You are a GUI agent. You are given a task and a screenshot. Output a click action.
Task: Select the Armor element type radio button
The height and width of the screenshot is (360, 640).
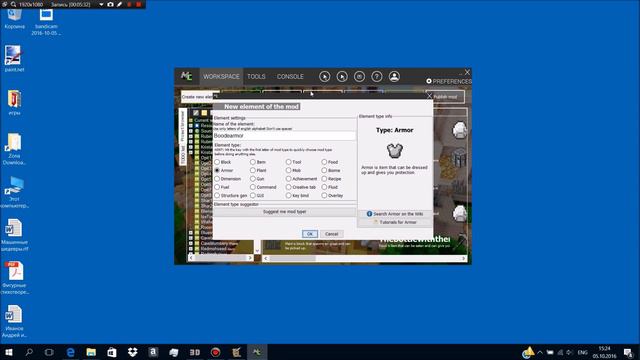click(217, 170)
